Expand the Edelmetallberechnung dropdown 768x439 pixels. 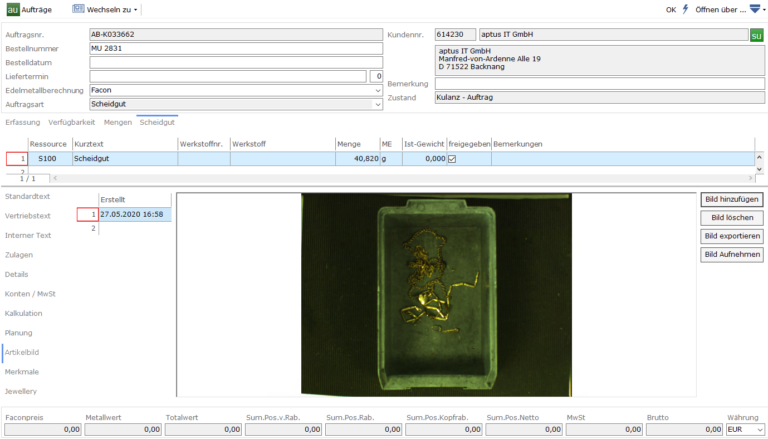pos(378,90)
